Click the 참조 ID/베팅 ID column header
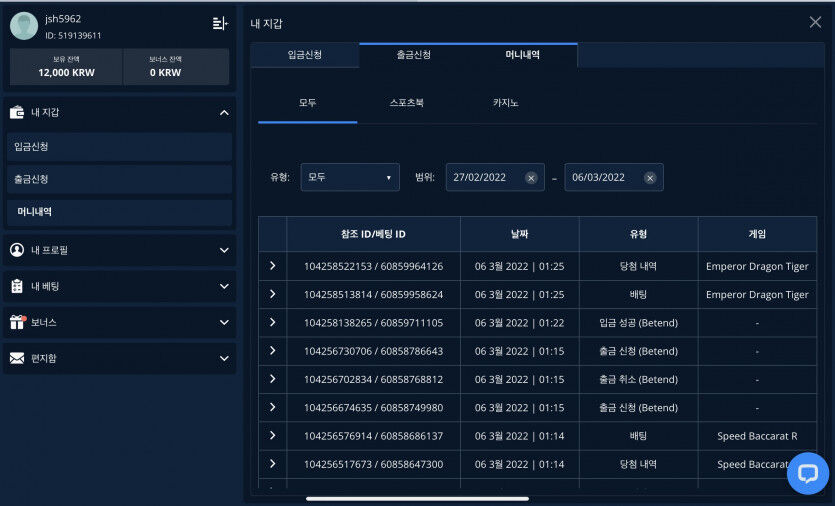The width and height of the screenshot is (835, 506). pyautogui.click(x=373, y=234)
